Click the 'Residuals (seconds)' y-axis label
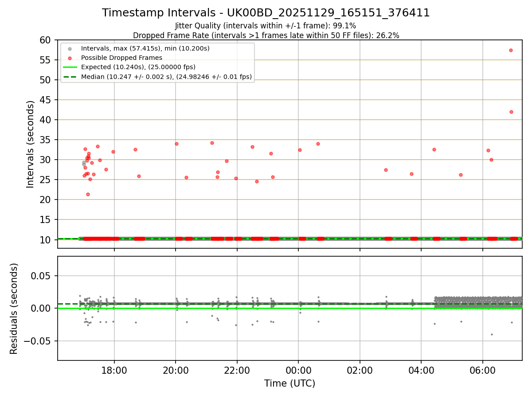 pyautogui.click(x=14, y=309)
